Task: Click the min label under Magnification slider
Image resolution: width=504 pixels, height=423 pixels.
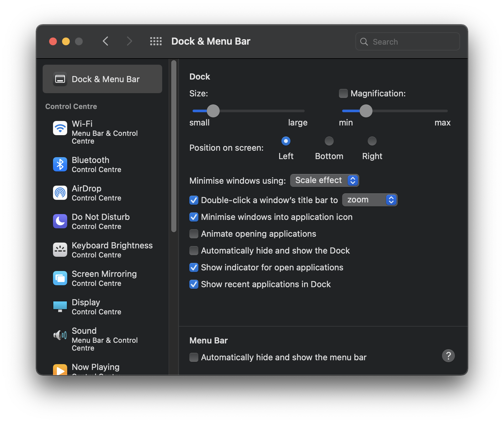Action: pos(346,123)
